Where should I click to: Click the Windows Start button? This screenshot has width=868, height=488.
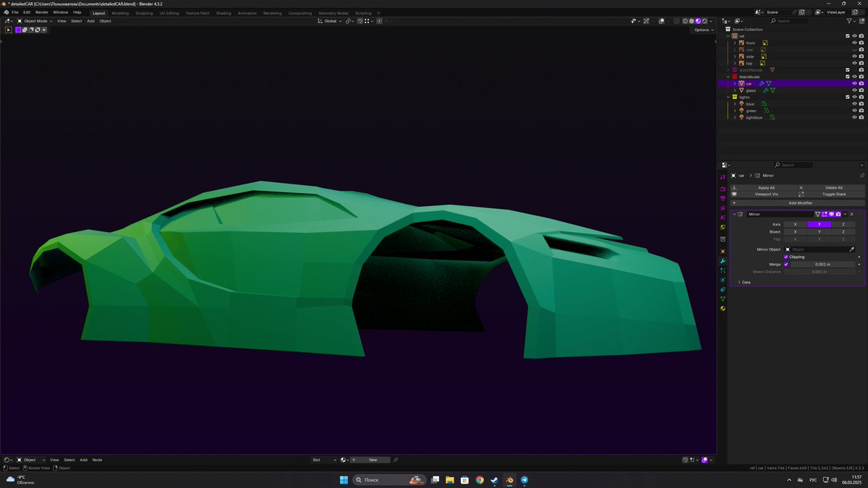pos(344,479)
